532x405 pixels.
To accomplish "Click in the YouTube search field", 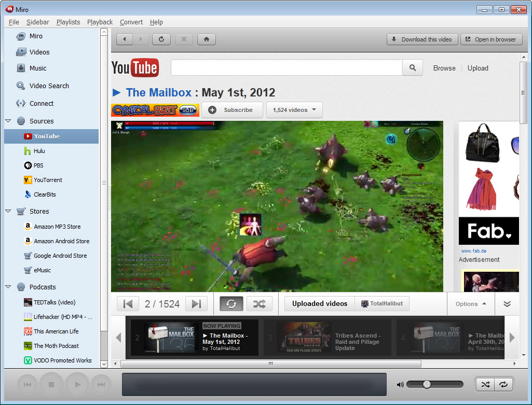I will click(x=287, y=68).
